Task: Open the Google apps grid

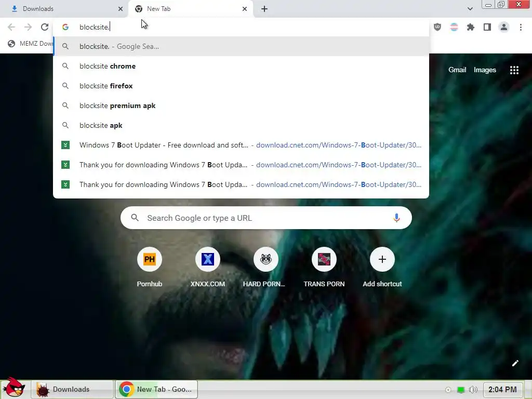Action: [514, 70]
